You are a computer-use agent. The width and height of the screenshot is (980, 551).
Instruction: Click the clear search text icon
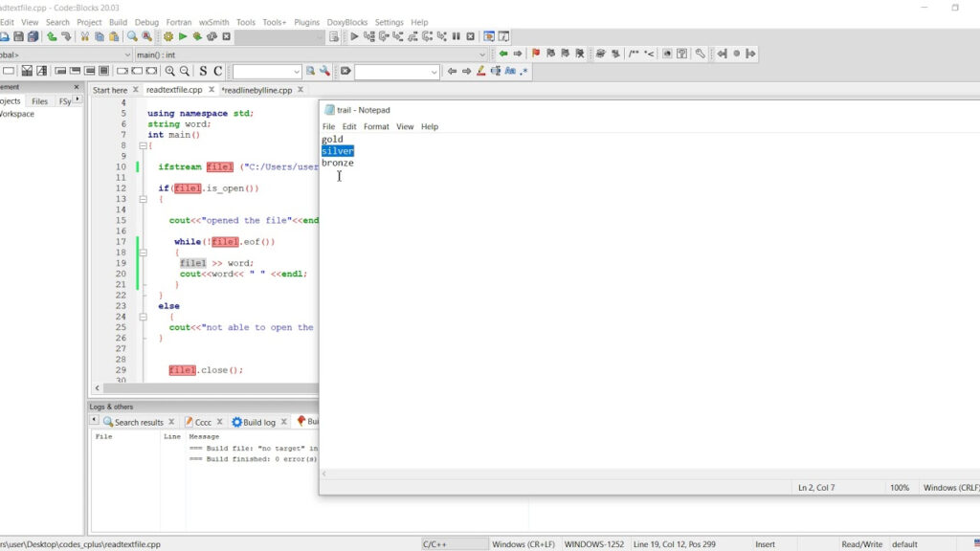tap(345, 71)
